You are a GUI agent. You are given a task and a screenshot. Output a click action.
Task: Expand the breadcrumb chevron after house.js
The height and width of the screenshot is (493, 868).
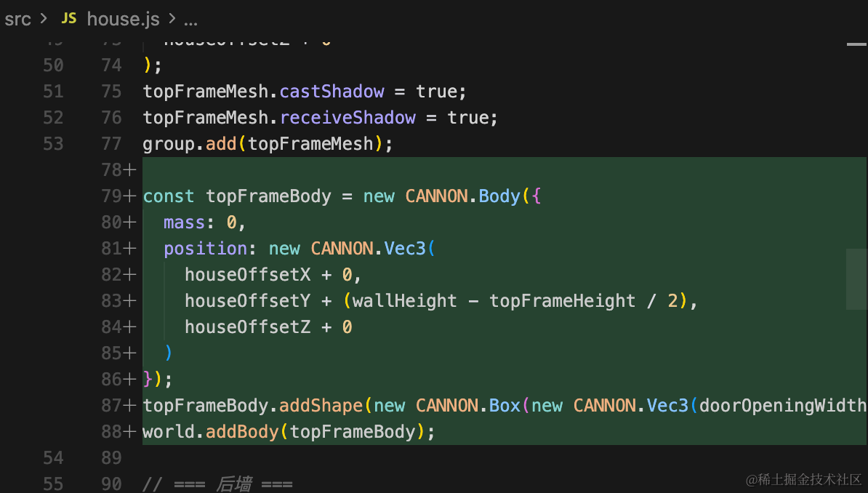(172, 19)
